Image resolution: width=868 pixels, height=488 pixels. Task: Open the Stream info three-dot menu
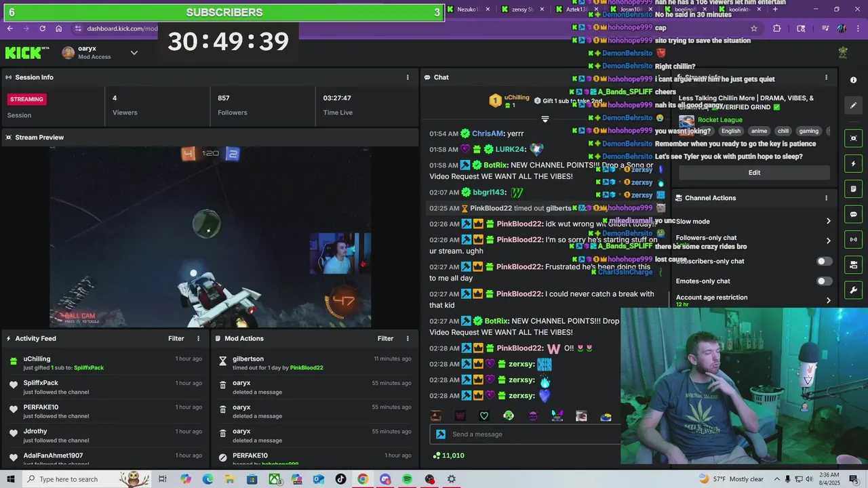click(x=826, y=77)
